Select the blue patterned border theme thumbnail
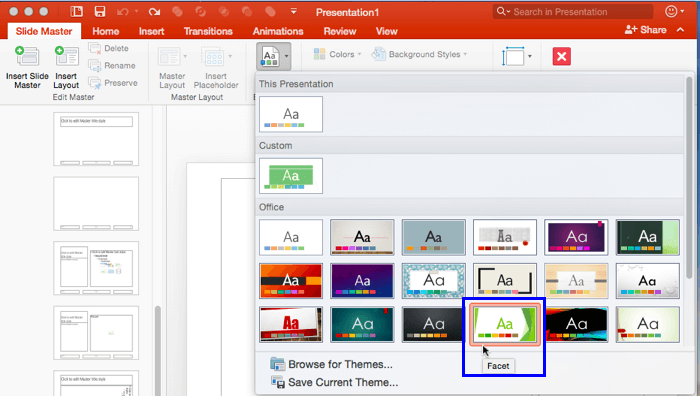Screen dimensions: 700x396 433,280
